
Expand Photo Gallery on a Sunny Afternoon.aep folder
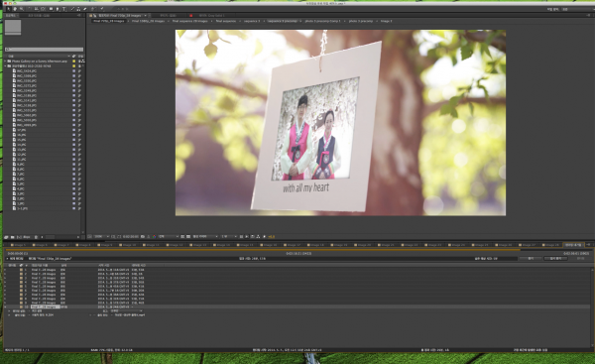coord(5,61)
